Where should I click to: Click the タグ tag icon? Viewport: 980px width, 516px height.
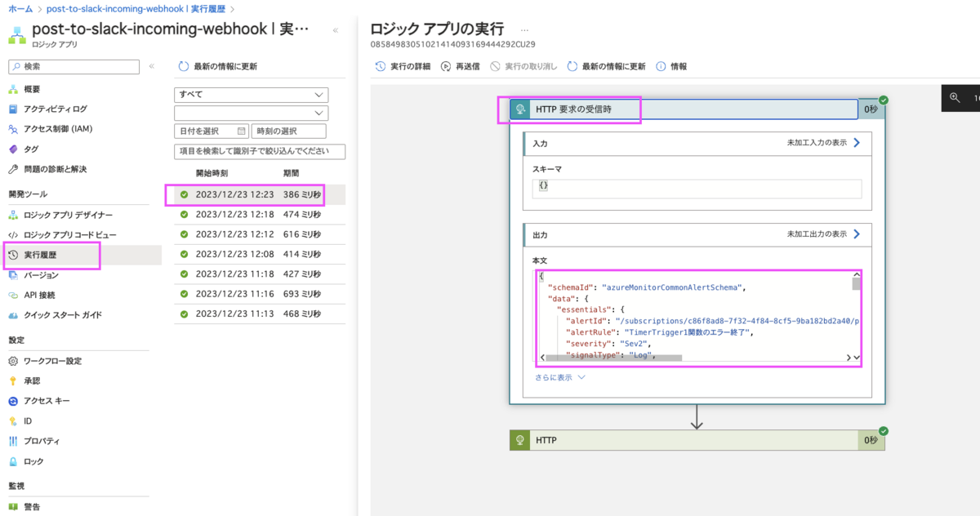[13, 149]
